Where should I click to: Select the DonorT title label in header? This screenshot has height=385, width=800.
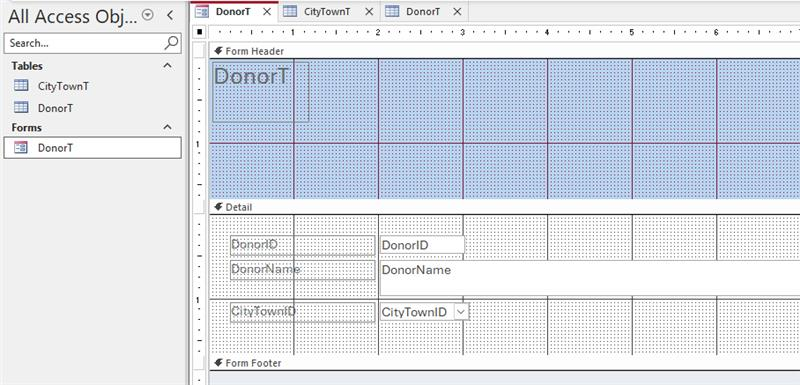pyautogui.click(x=261, y=92)
